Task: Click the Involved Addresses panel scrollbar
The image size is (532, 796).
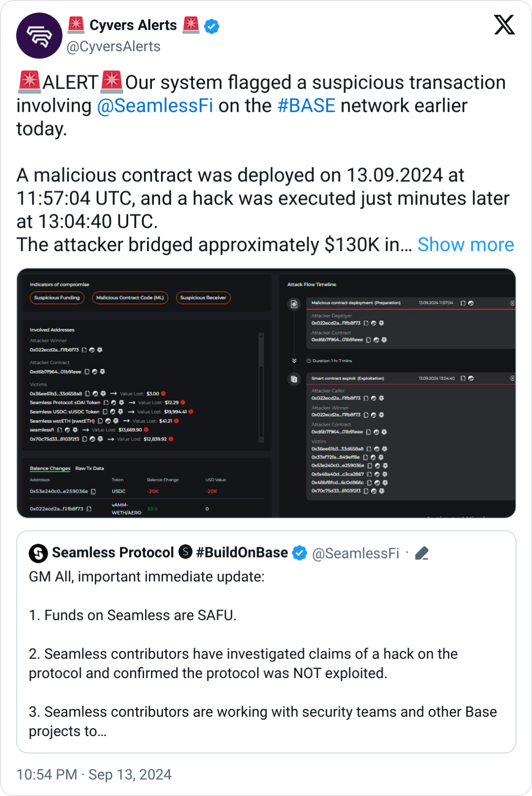Action: (x=261, y=388)
